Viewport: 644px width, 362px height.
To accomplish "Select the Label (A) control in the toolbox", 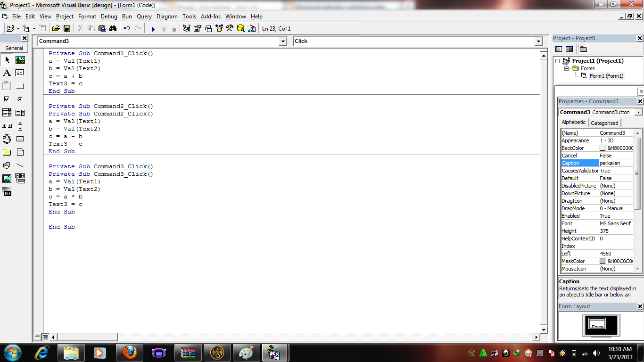I will [7, 73].
